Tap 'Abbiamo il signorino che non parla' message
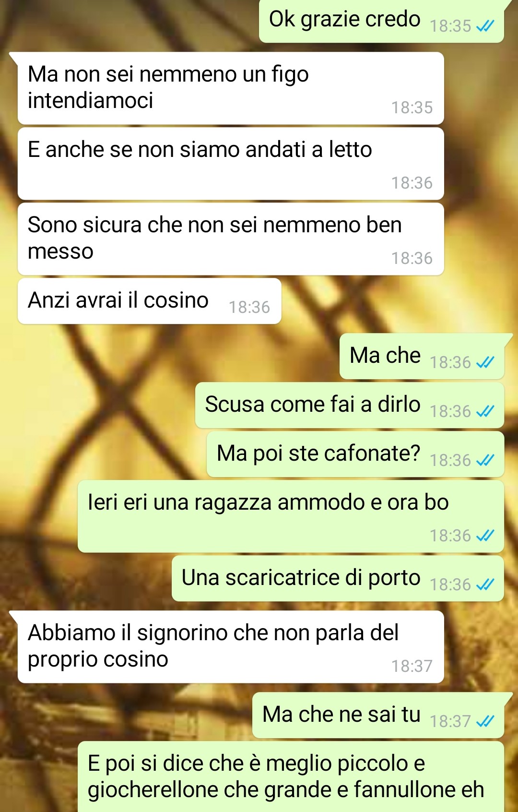The height and width of the screenshot is (812, 518). (231, 647)
